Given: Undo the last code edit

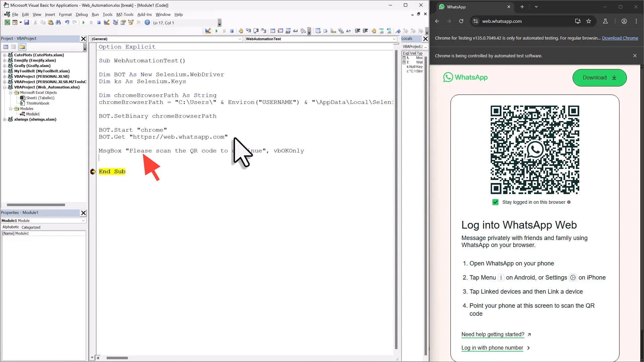Looking at the screenshot, I should click(67, 22).
